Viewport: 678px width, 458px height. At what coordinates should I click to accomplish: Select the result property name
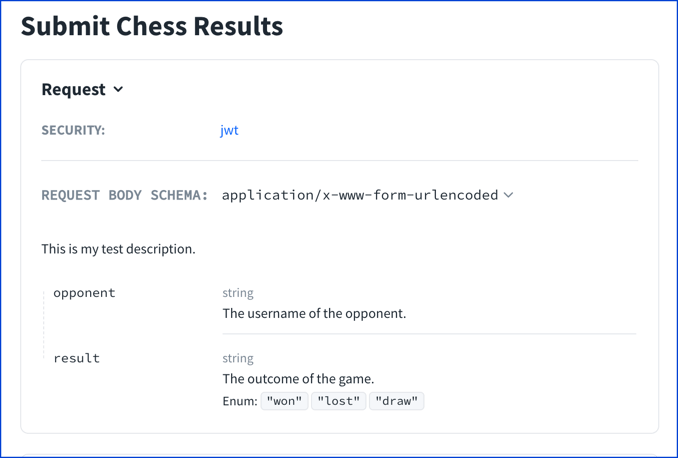click(77, 358)
